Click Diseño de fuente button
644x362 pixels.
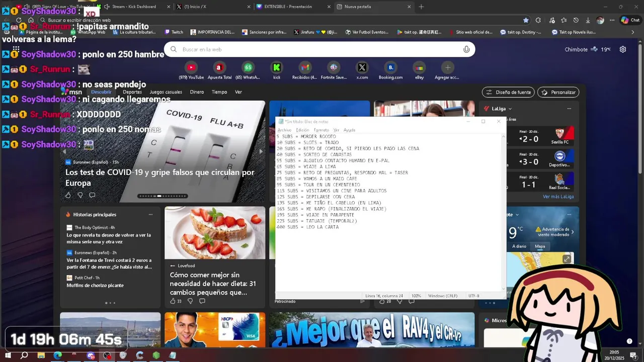(x=508, y=92)
